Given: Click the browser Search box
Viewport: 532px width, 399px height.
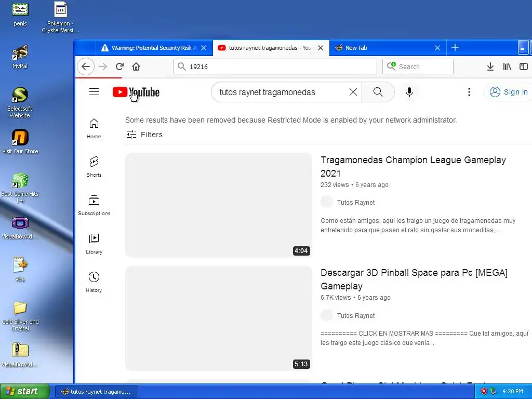Looking at the screenshot, I should pyautogui.click(x=418, y=66).
